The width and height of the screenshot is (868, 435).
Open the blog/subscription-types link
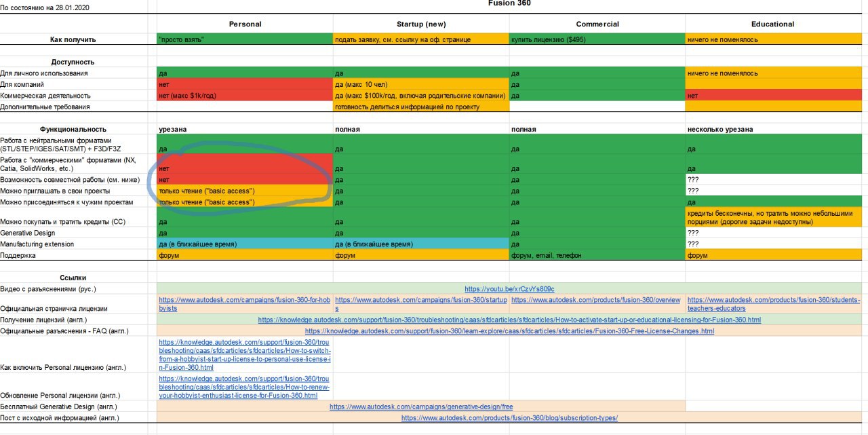pyautogui.click(x=509, y=418)
